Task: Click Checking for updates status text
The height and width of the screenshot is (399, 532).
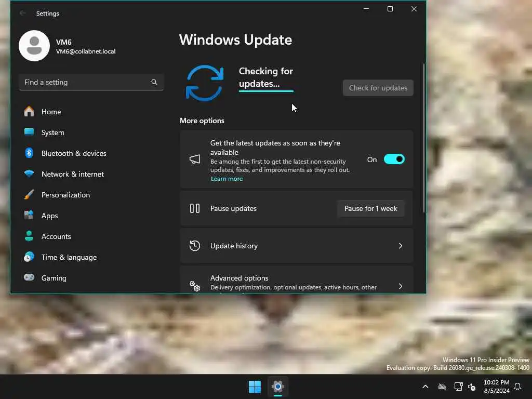Action: (x=265, y=77)
